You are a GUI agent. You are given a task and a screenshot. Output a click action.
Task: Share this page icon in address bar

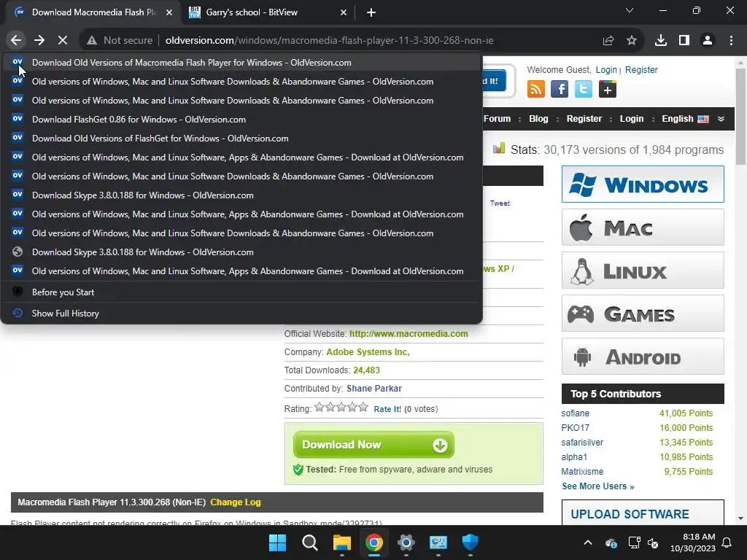pos(608,41)
